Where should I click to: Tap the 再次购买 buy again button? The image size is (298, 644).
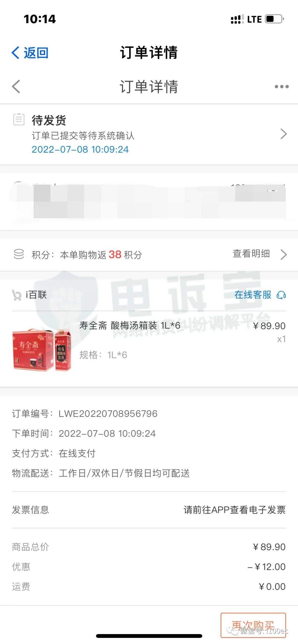click(x=253, y=625)
